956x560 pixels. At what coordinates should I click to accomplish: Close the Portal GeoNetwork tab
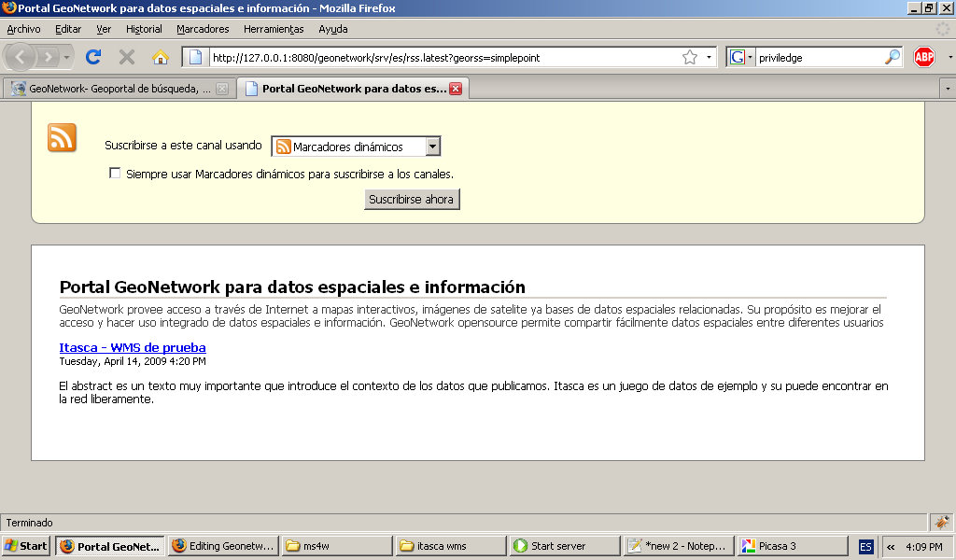click(x=456, y=90)
